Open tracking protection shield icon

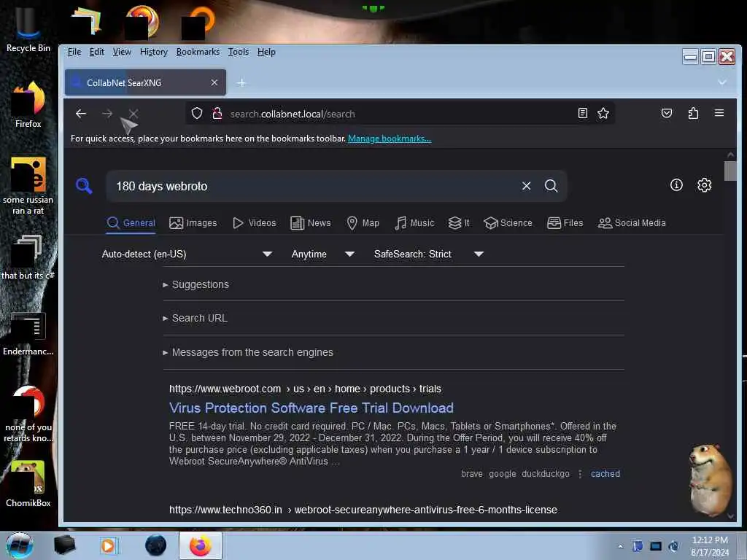click(197, 113)
